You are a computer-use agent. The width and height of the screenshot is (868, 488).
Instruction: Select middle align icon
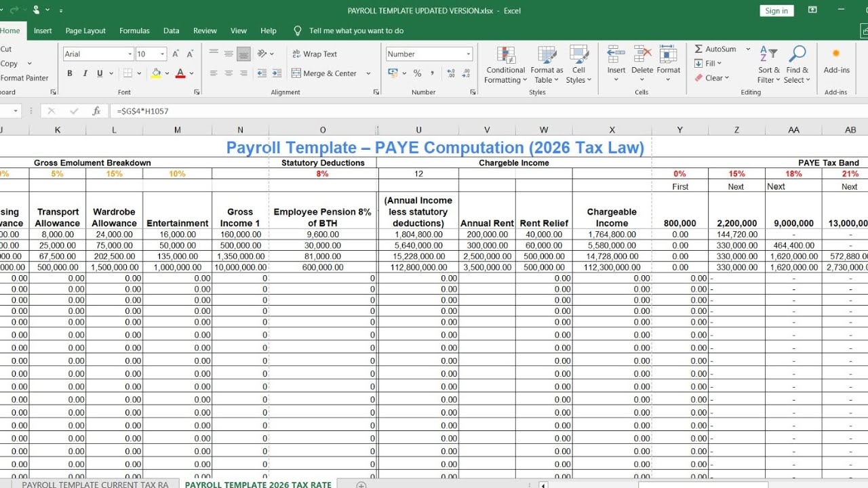click(x=229, y=54)
